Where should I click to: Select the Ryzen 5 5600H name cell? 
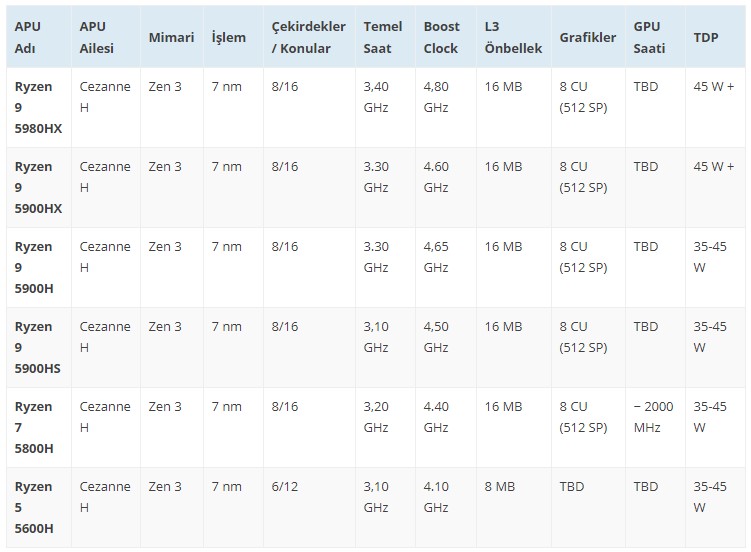(34, 507)
